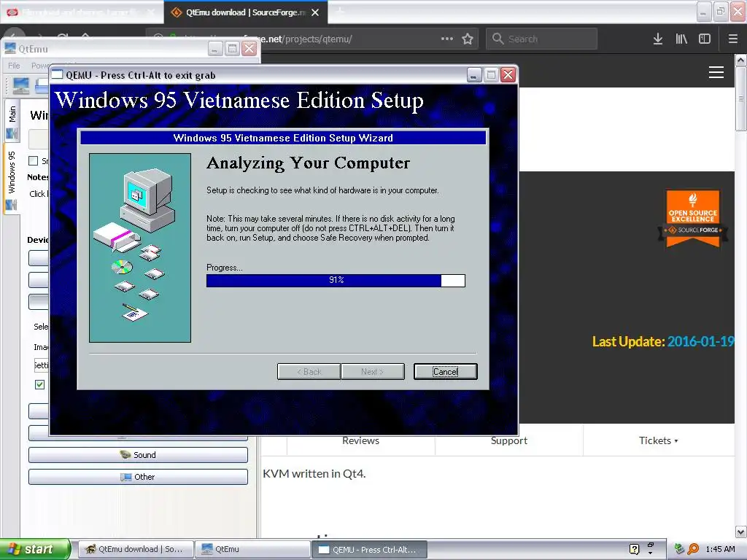The image size is (747, 560).
Task: Open page actions three-dots menu in address bar
Action: (447, 39)
